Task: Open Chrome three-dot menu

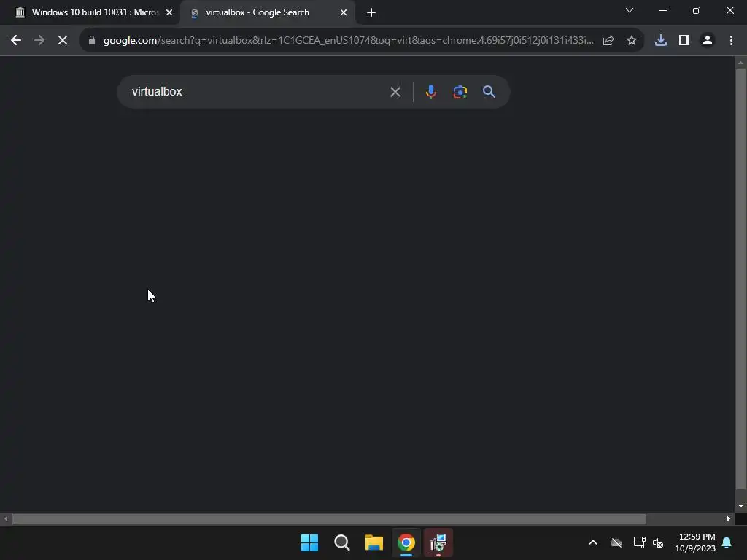Action: point(731,41)
